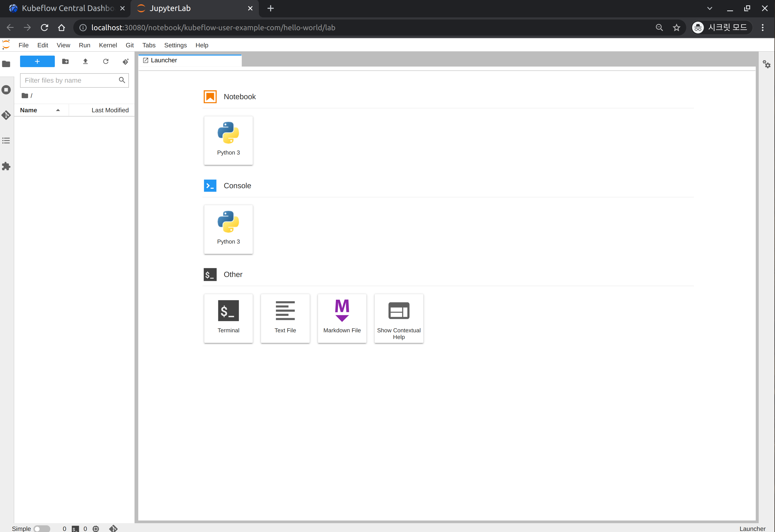Launch Python 3 under Console
Image resolution: width=775 pixels, height=532 pixels.
click(228, 229)
